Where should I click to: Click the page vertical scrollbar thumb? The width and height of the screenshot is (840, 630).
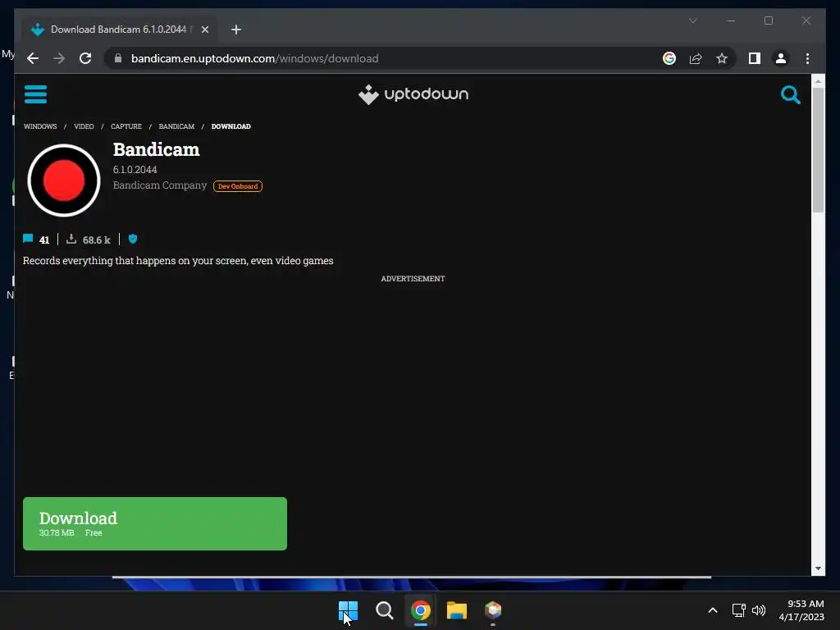click(818, 150)
